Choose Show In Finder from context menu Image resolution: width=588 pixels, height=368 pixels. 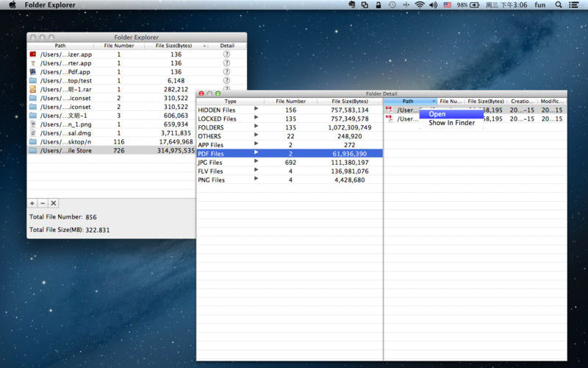tap(451, 122)
